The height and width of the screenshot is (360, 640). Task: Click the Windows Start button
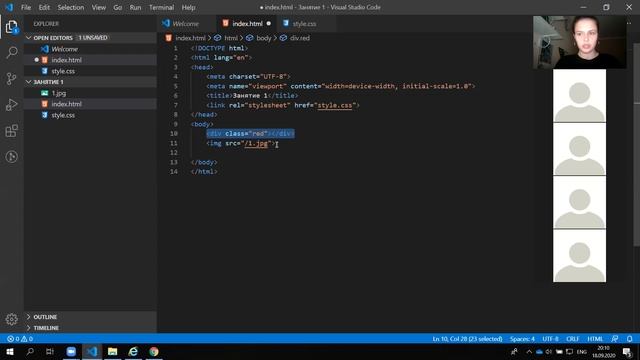click(x=10, y=351)
